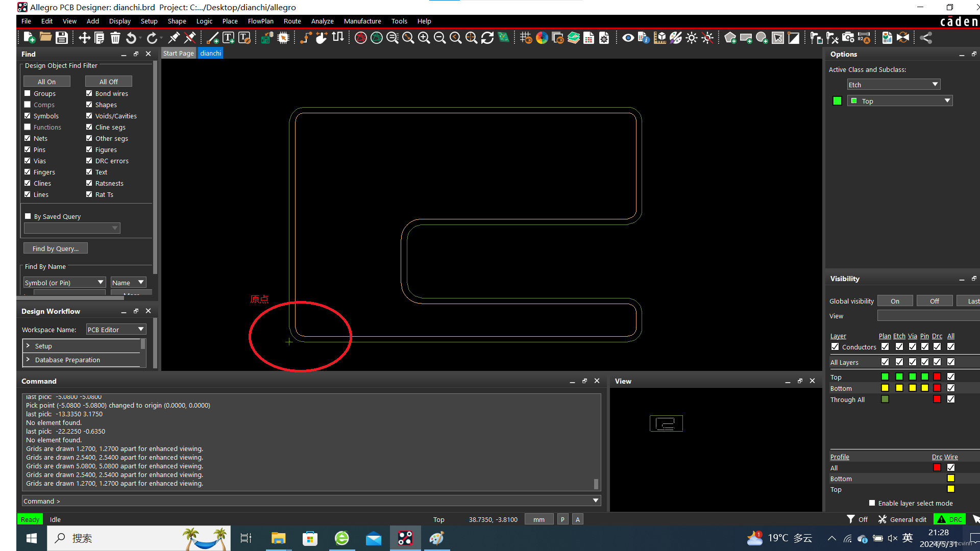980x551 pixels.
Task: Toggle the Ratsnests checkbox
Action: [x=89, y=183]
